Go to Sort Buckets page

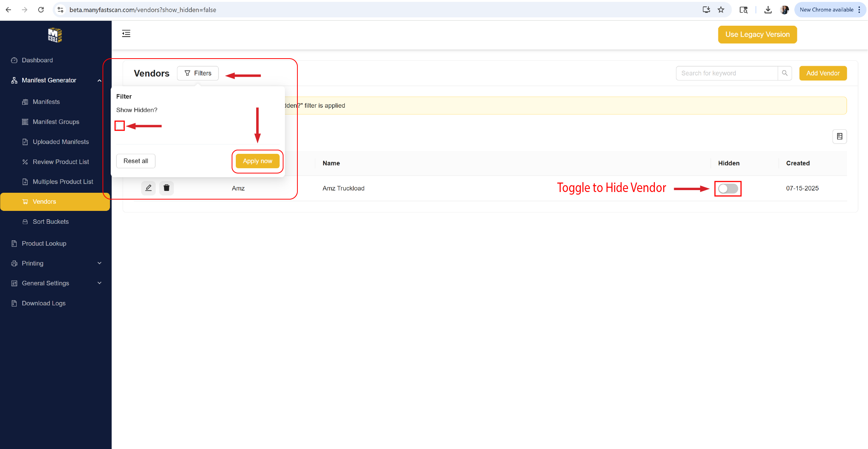point(51,222)
